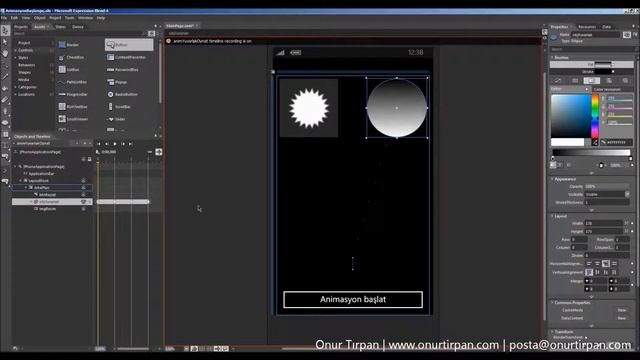This screenshot has height=360, width=640.
Task: Pick the Border control asset
Action: click(69, 45)
